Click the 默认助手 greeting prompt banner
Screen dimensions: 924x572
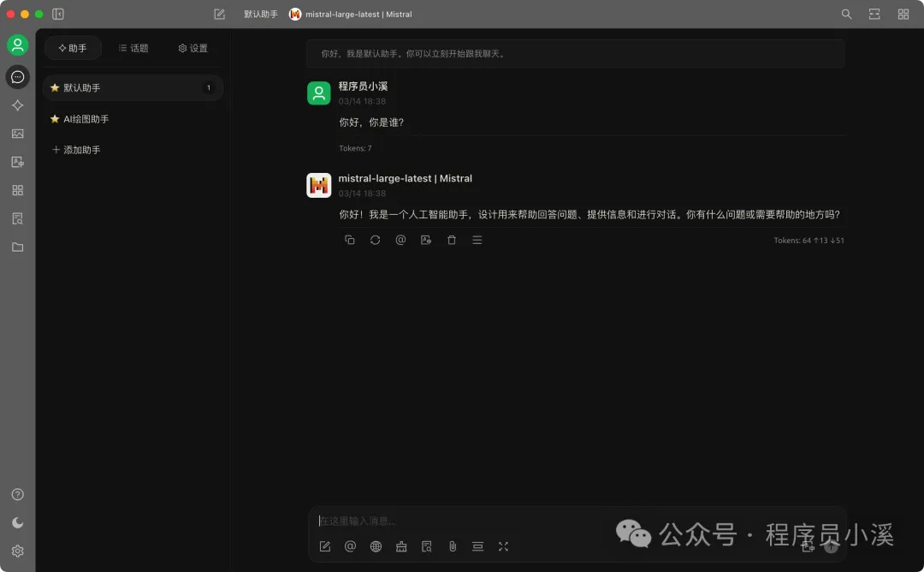point(575,54)
